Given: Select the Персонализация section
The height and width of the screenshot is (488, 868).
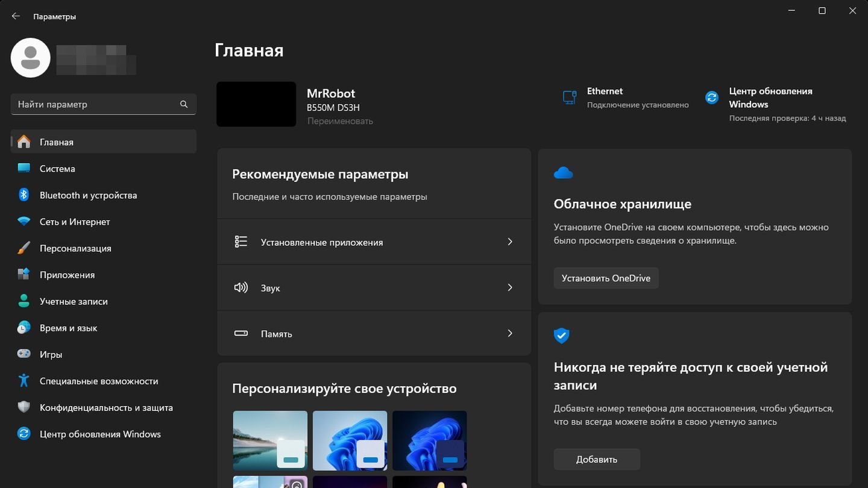Looking at the screenshot, I should pyautogui.click(x=104, y=248).
